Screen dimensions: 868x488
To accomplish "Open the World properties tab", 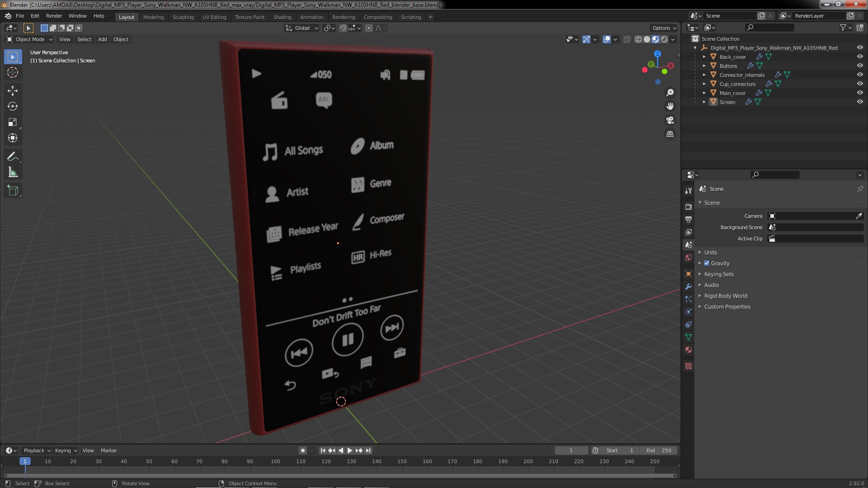I will pyautogui.click(x=688, y=258).
